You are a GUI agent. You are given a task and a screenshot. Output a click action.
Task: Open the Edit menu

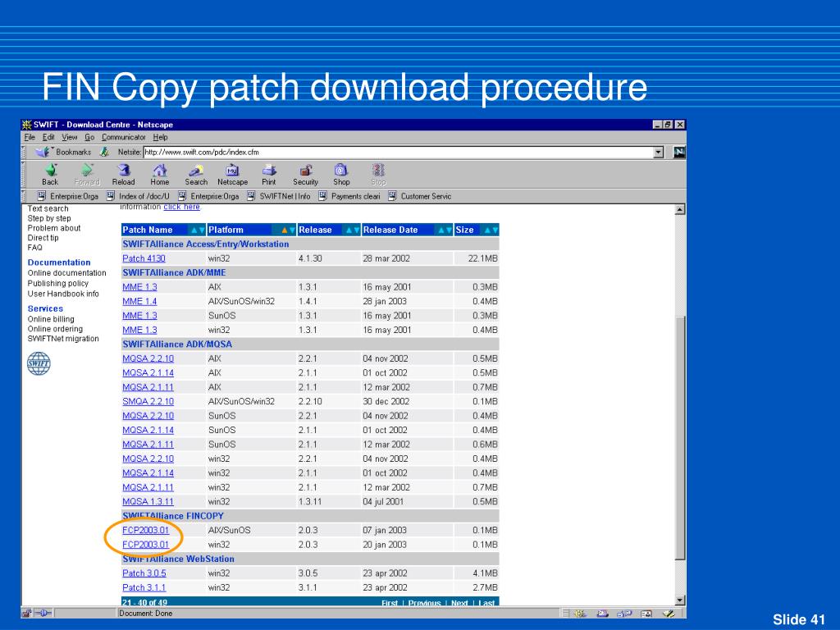click(48, 137)
